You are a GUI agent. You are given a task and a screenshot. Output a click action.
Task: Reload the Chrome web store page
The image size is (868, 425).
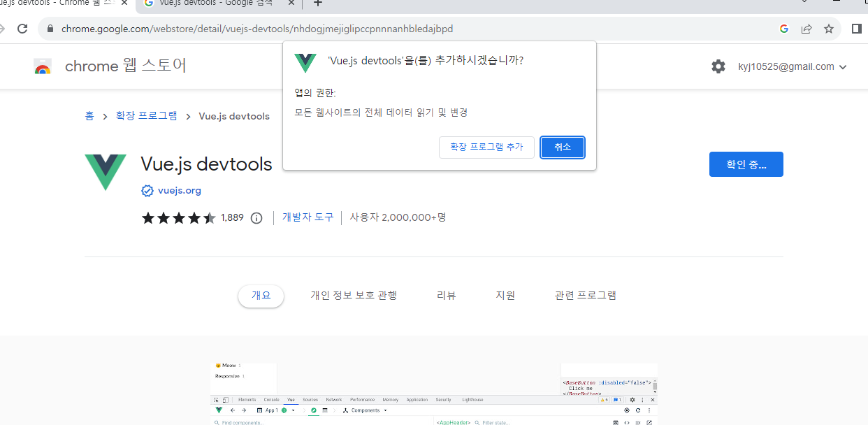pos(22,29)
